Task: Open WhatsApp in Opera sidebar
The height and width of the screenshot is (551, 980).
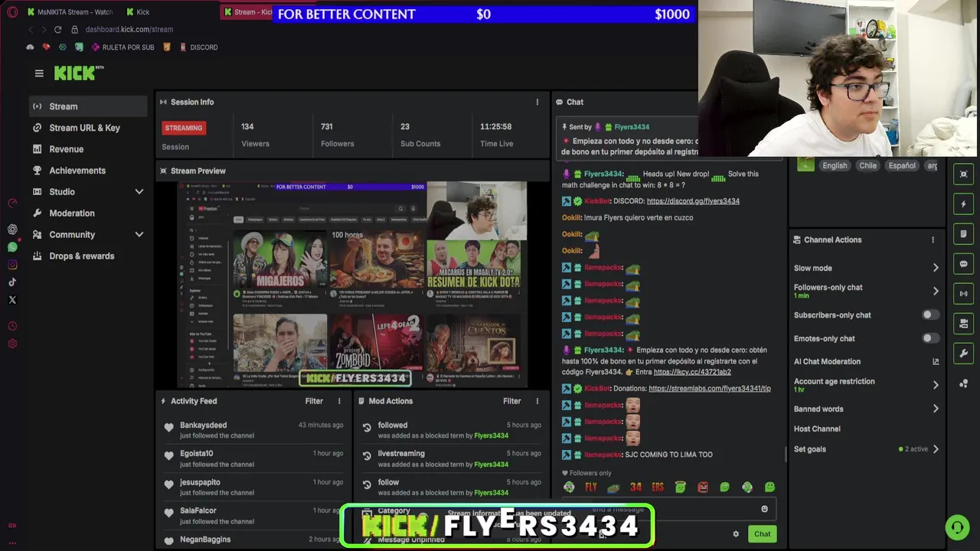Action: 12,246
